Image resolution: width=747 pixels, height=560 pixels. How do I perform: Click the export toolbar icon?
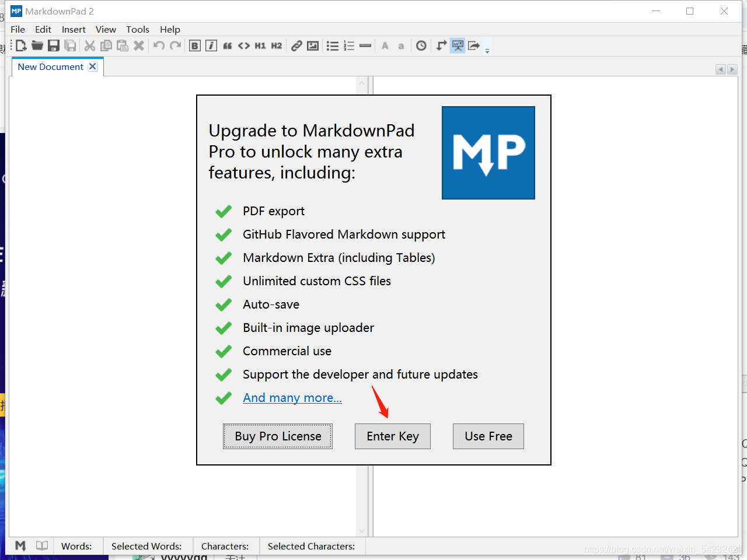tap(474, 45)
